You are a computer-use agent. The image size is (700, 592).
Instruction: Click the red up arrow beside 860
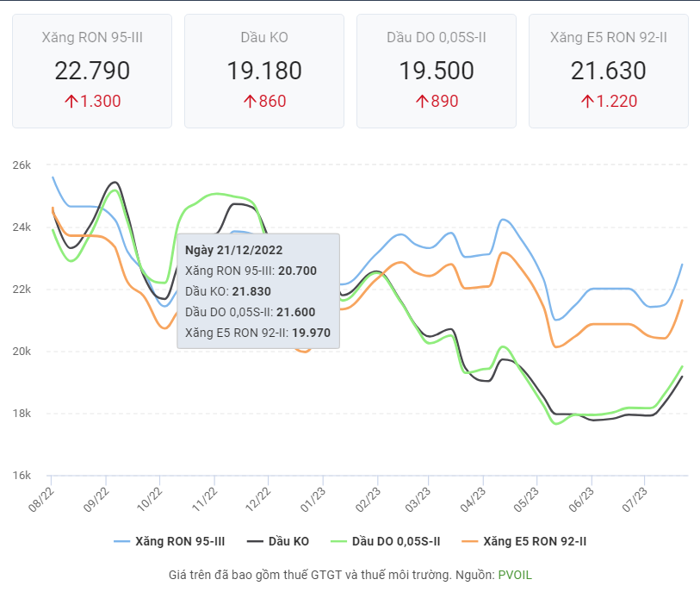tap(250, 102)
